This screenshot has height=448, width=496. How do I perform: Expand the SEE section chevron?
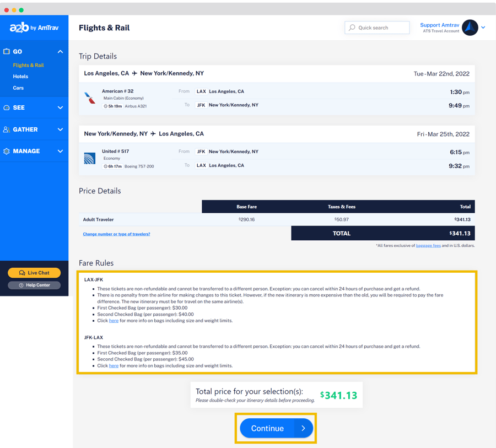[60, 107]
